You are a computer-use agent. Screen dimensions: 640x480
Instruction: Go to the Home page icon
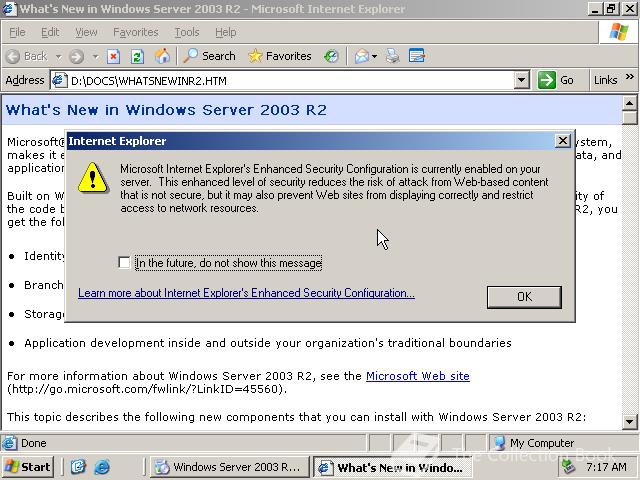162,56
